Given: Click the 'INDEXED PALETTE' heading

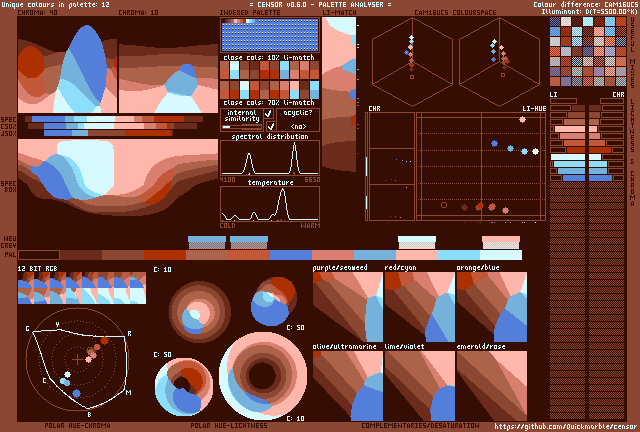Looking at the screenshot, I should click(x=250, y=13).
